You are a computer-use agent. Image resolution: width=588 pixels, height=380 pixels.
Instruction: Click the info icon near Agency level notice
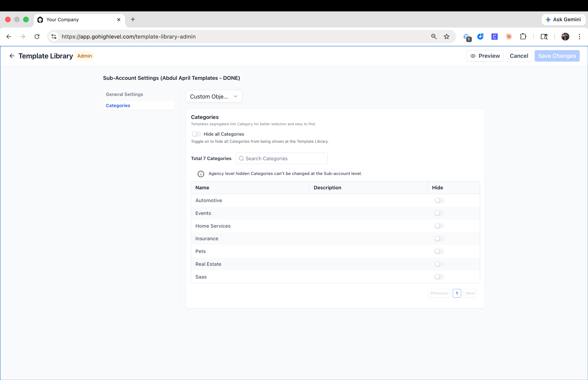tap(201, 174)
